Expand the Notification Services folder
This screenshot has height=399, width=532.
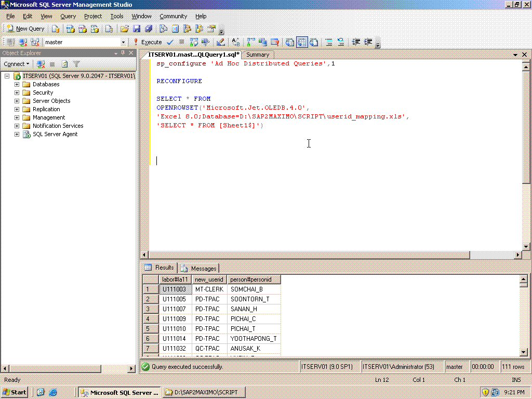17,126
